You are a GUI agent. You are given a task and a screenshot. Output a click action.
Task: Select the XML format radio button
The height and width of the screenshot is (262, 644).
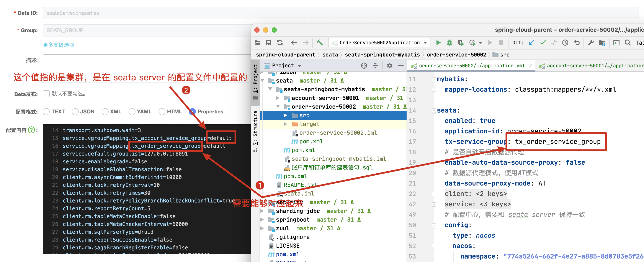click(x=105, y=112)
